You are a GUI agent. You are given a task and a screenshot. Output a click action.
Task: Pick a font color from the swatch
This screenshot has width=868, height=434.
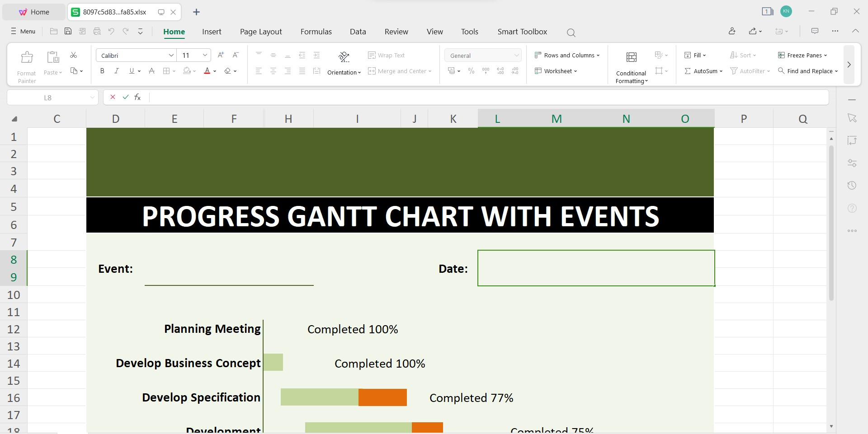(x=208, y=71)
